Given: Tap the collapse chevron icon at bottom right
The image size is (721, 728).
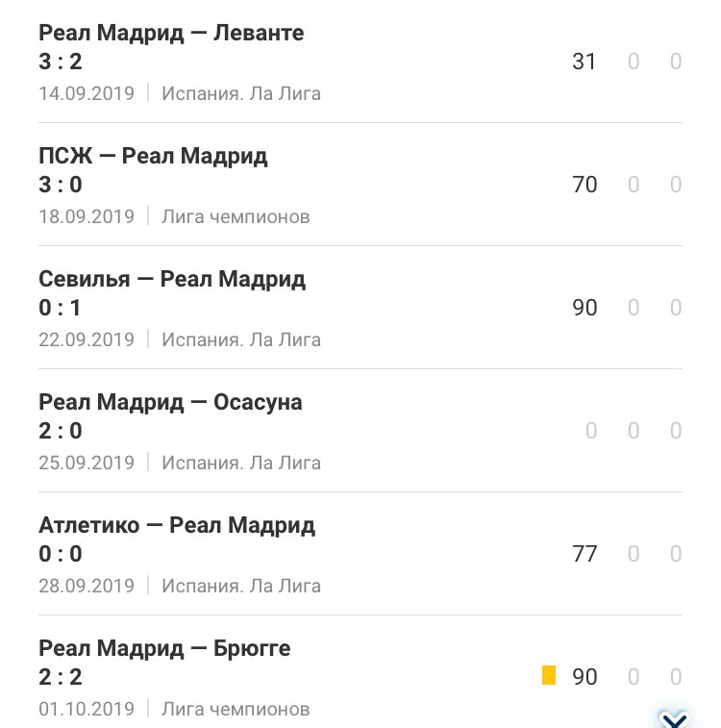Looking at the screenshot, I should click(x=674, y=719).
